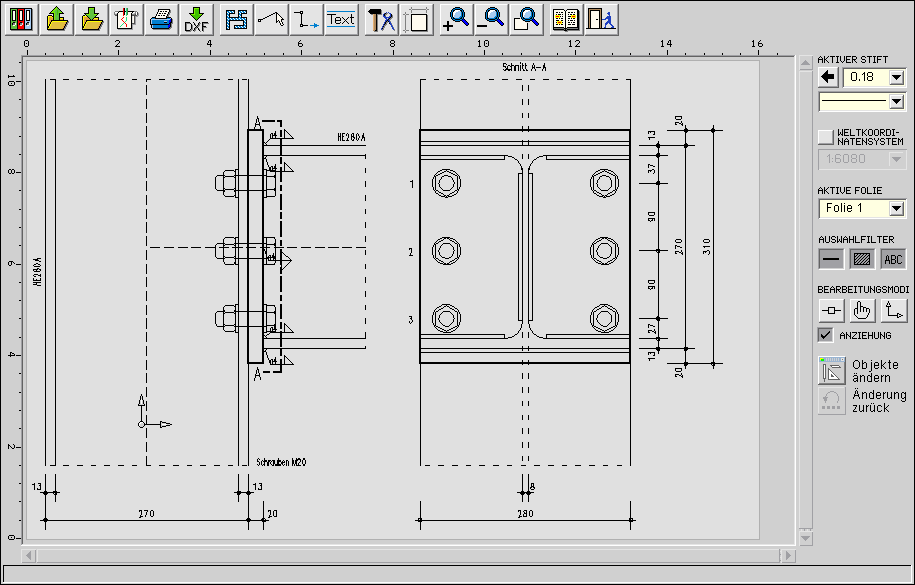Click the exit door icon

600,19
